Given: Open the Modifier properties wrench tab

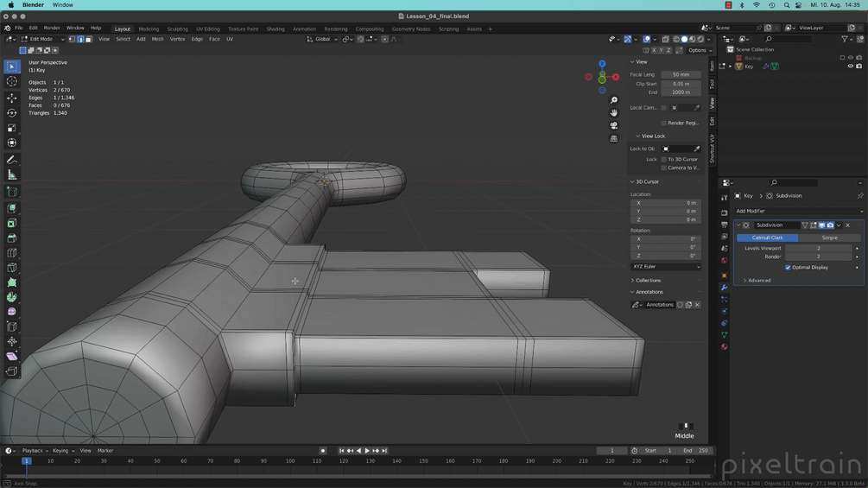Looking at the screenshot, I should coord(724,288).
